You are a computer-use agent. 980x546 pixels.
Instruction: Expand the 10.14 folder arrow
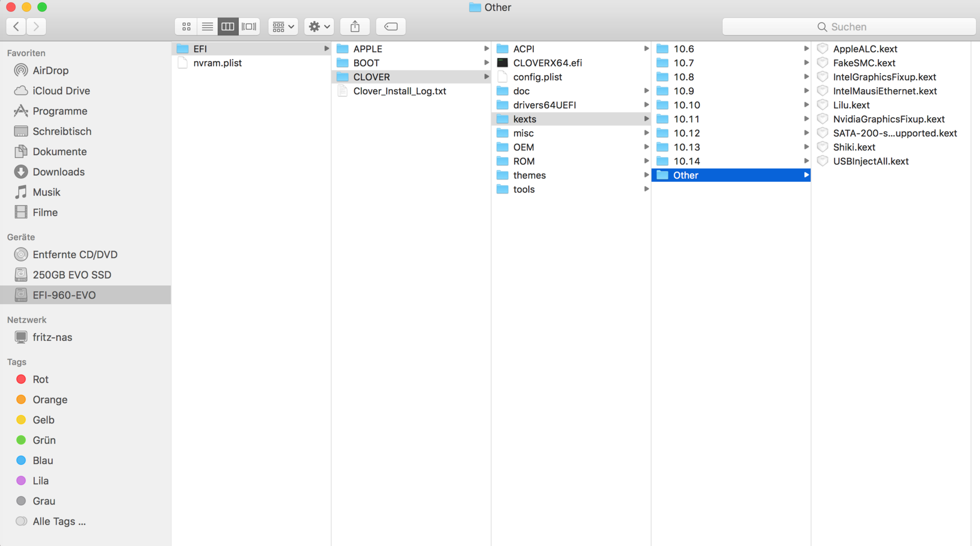coord(806,161)
